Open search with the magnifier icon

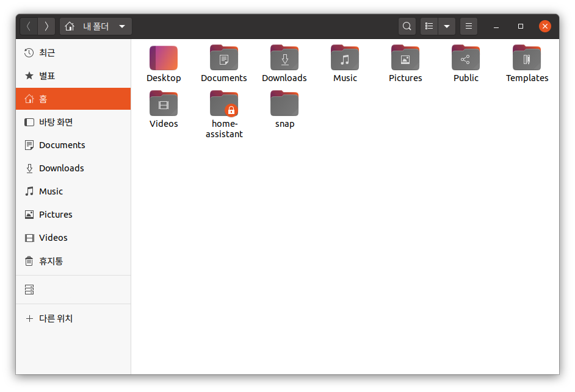407,26
